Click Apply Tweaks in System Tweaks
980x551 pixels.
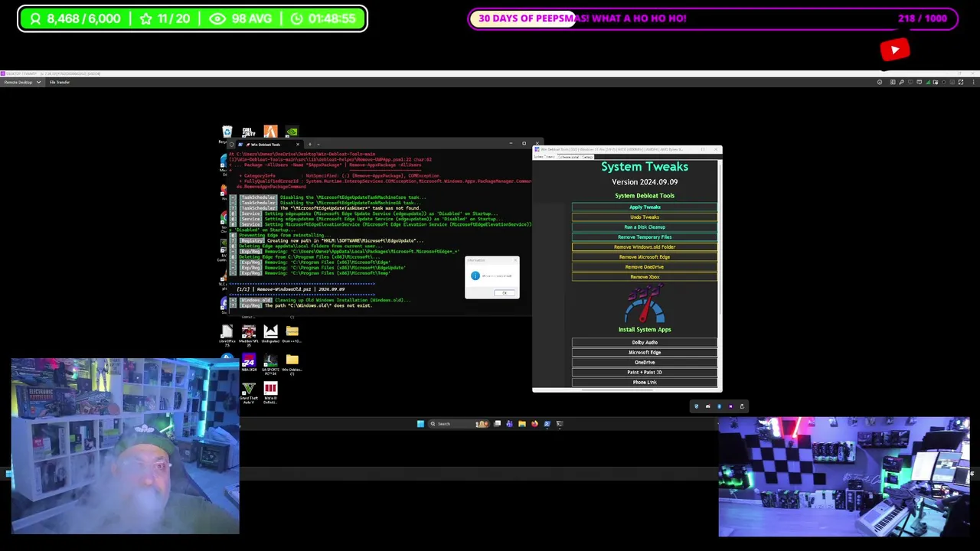(645, 207)
